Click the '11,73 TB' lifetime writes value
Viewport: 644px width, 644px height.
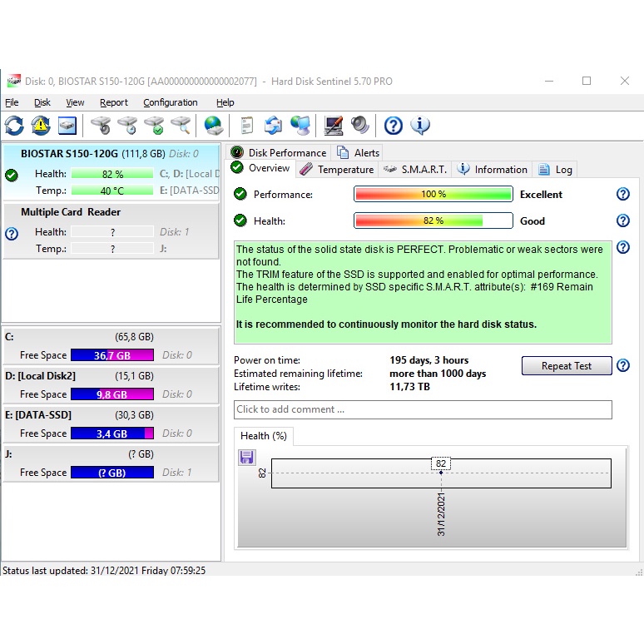[x=409, y=386]
